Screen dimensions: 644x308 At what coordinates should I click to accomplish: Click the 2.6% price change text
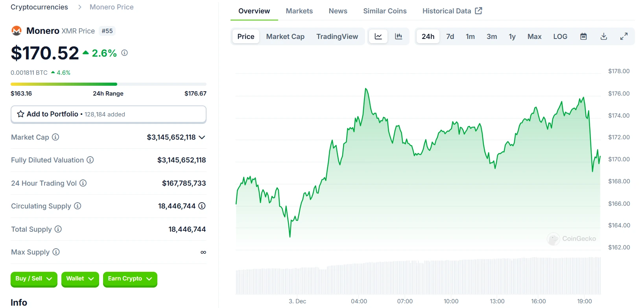point(104,53)
